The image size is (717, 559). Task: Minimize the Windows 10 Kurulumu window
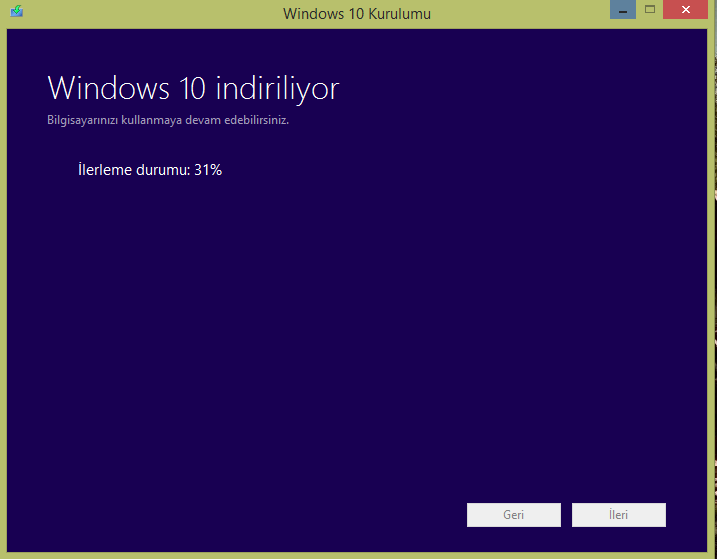pos(622,10)
